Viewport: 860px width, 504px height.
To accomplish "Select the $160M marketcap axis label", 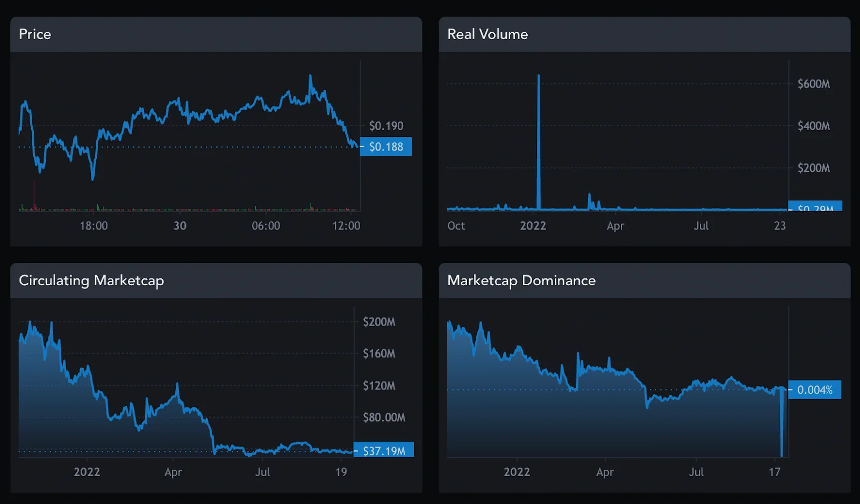I will tap(379, 354).
